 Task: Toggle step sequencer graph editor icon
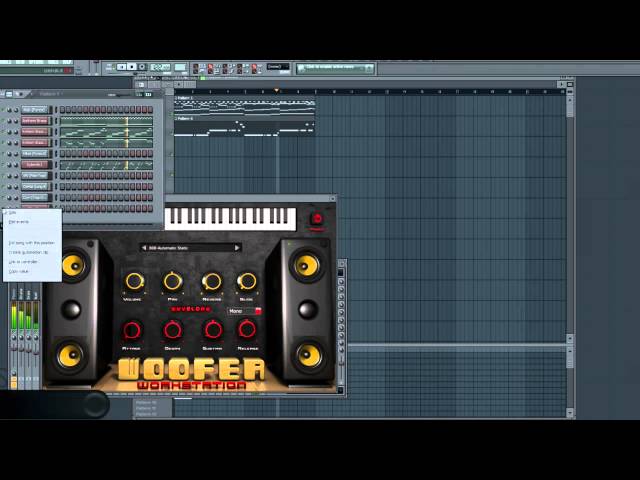tap(139, 94)
